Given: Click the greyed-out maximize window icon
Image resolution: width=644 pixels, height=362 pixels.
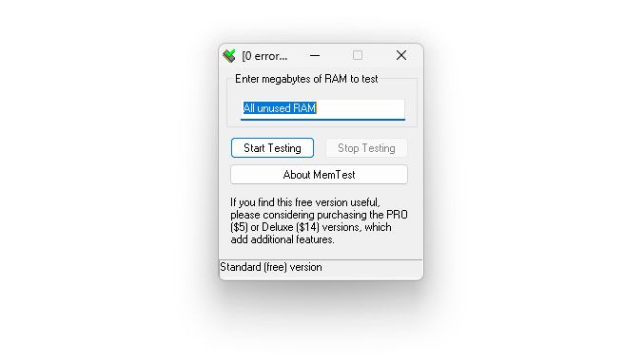Looking at the screenshot, I should 358,55.
